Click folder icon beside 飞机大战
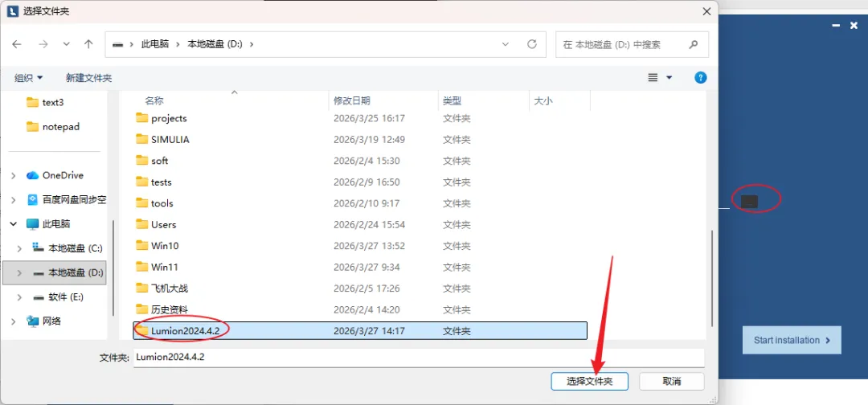868x405 pixels. coord(142,288)
